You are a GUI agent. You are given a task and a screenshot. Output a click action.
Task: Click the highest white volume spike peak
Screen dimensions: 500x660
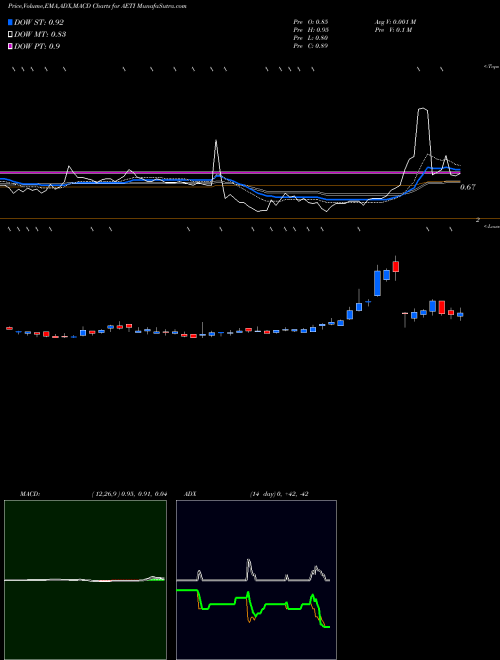[423, 109]
